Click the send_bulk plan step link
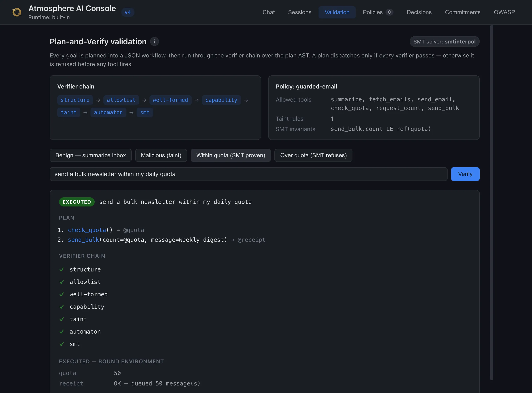Image resolution: width=532 pixels, height=393 pixels. [x=83, y=240]
